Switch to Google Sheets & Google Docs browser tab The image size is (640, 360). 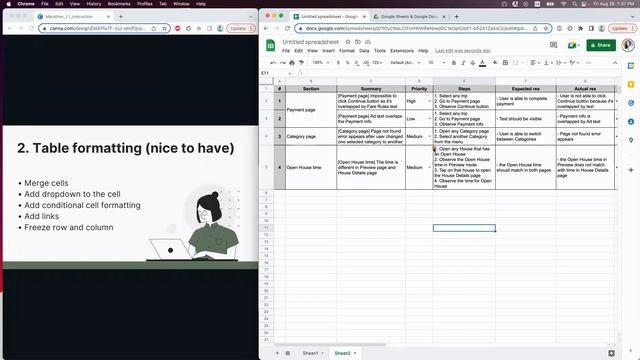click(409, 17)
